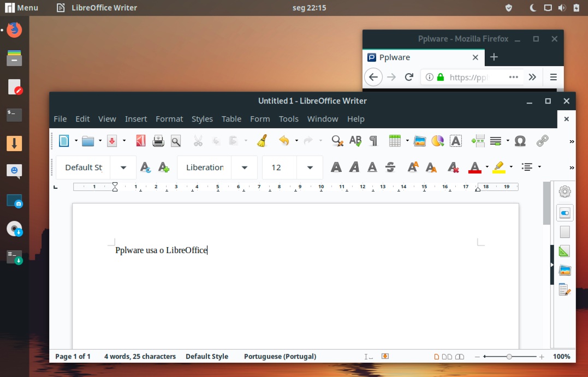Toggle strikethrough on the text
The width and height of the screenshot is (588, 377).
[390, 167]
